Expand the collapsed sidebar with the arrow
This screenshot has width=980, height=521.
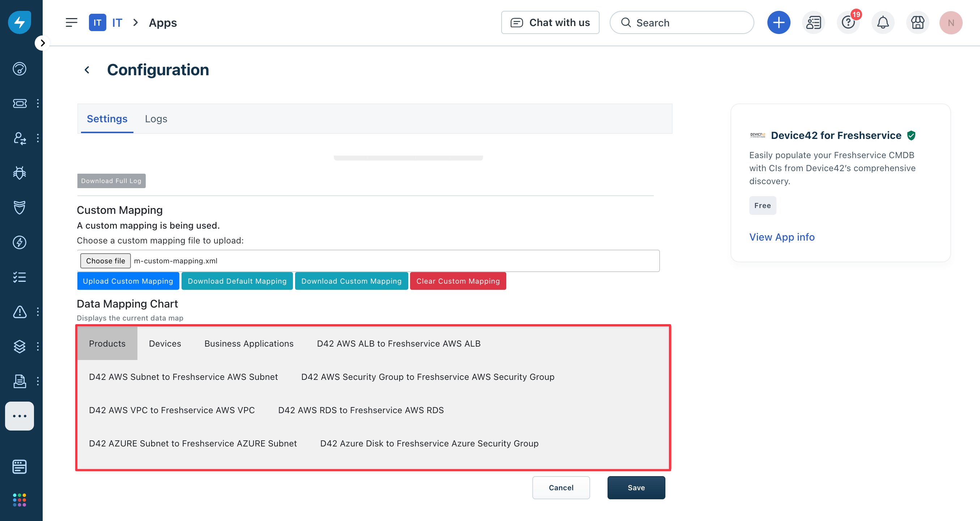tap(42, 43)
